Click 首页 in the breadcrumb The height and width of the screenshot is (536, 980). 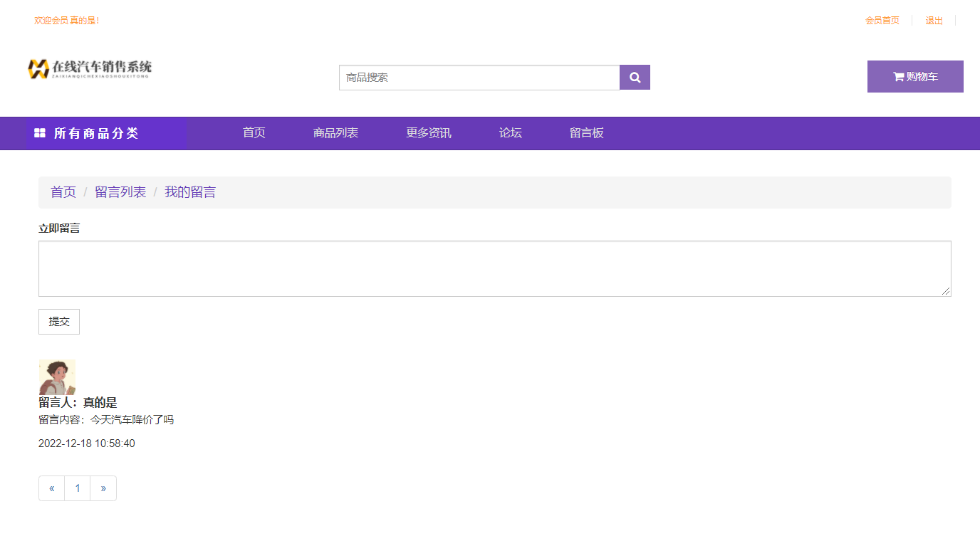click(63, 192)
